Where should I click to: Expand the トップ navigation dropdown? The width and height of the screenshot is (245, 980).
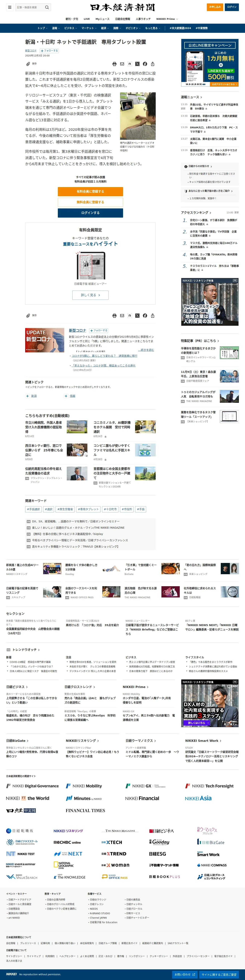pyautogui.click(x=42, y=28)
